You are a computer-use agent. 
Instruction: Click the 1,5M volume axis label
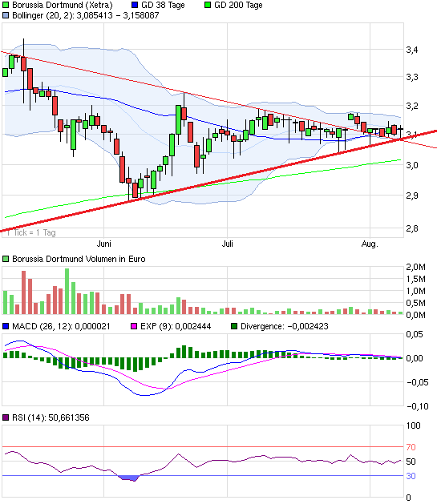(x=415, y=280)
